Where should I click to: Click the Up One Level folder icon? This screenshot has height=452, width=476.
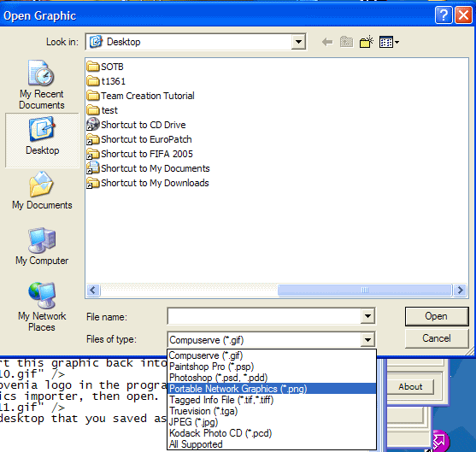[346, 42]
